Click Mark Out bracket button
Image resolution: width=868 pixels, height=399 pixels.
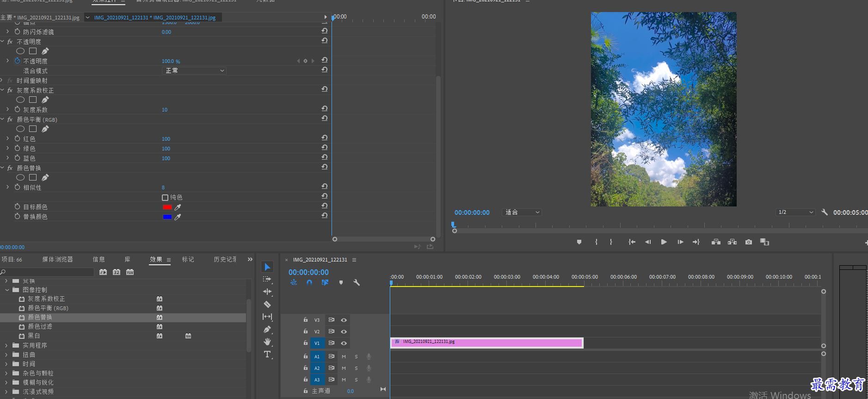611,242
